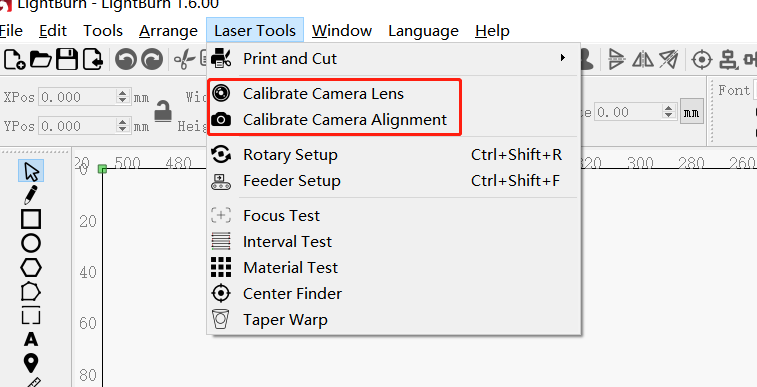Launch Material Test
The image size is (757, 387).
pyautogui.click(x=393, y=267)
